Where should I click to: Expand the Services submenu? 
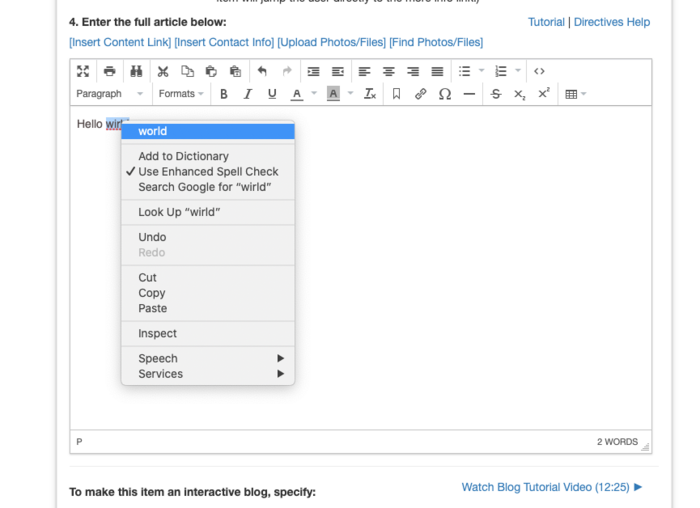[x=208, y=374]
